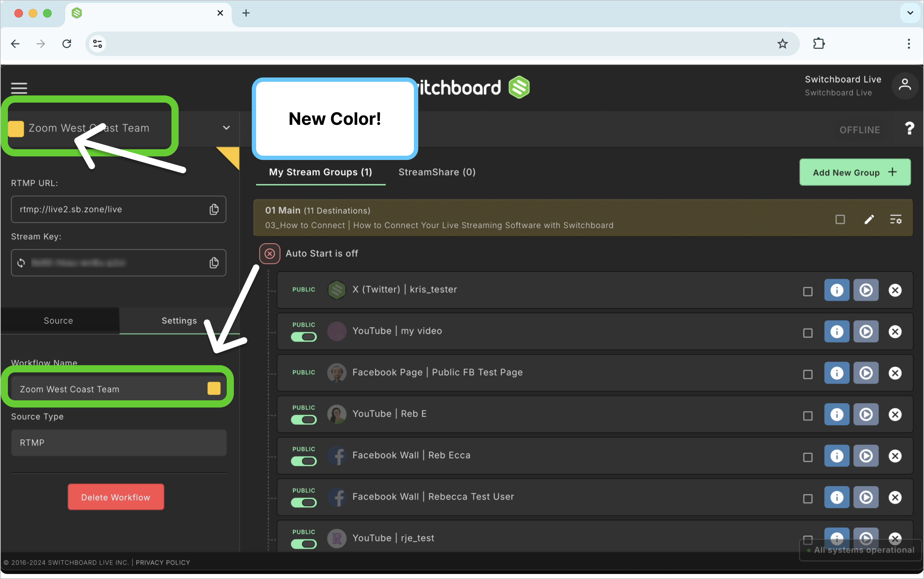This screenshot has height=579, width=924.
Task: Open the browser tab list dropdown
Action: click(910, 13)
